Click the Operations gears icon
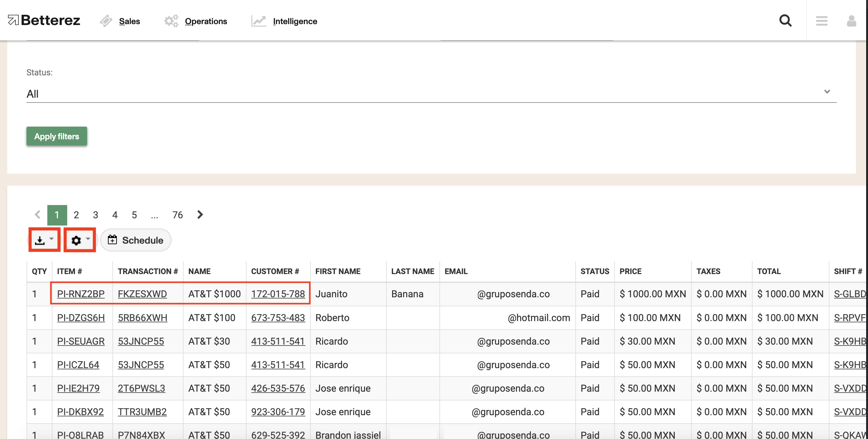Image resolution: width=868 pixels, height=439 pixels. [171, 21]
